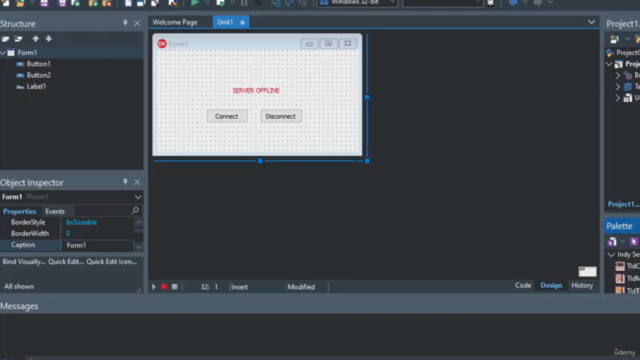Click the small white form positioner thumbnail

coord(587,271)
